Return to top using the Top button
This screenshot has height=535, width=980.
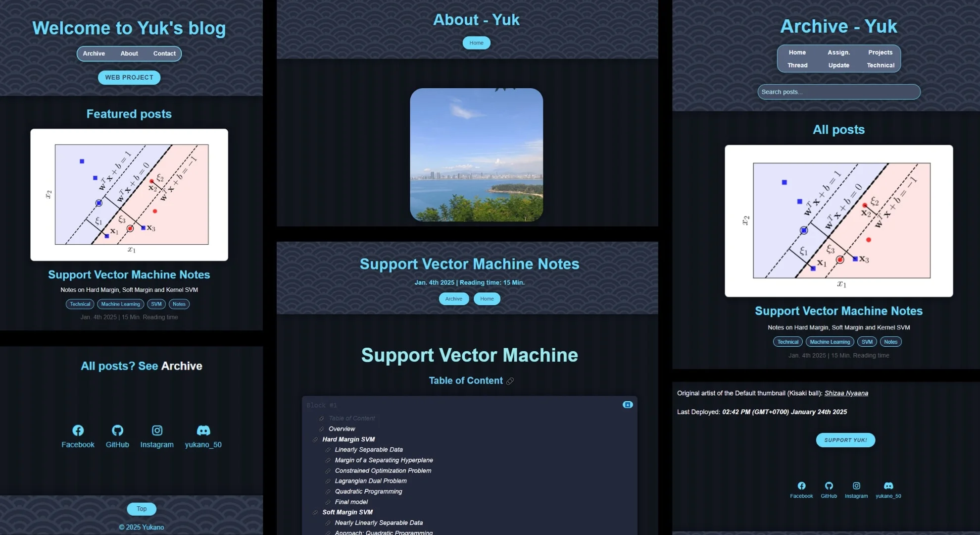[x=141, y=508]
